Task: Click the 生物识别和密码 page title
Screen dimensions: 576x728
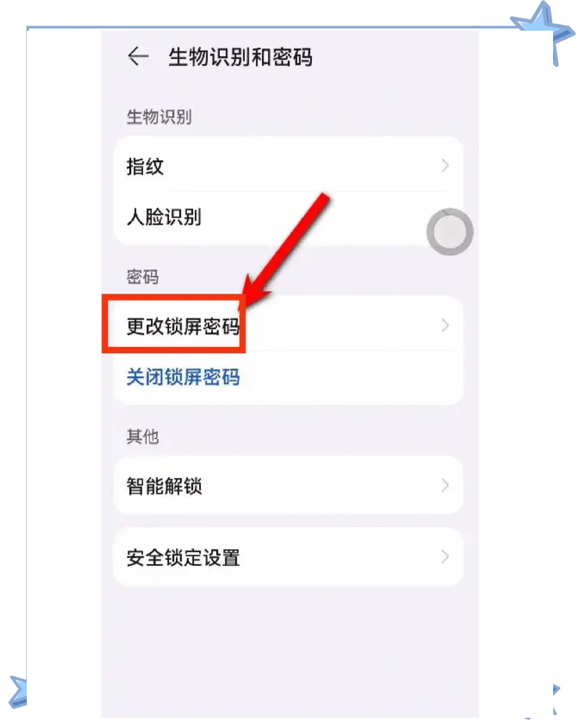Action: [x=240, y=57]
